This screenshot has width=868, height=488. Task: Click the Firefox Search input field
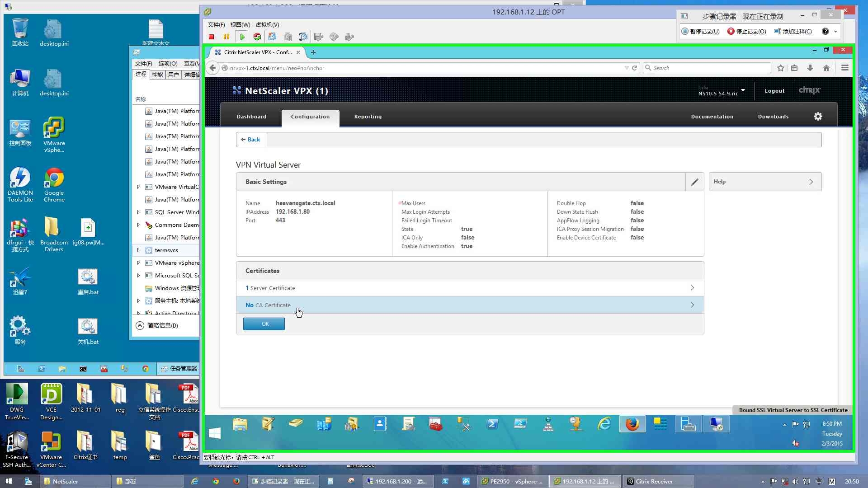coord(707,68)
